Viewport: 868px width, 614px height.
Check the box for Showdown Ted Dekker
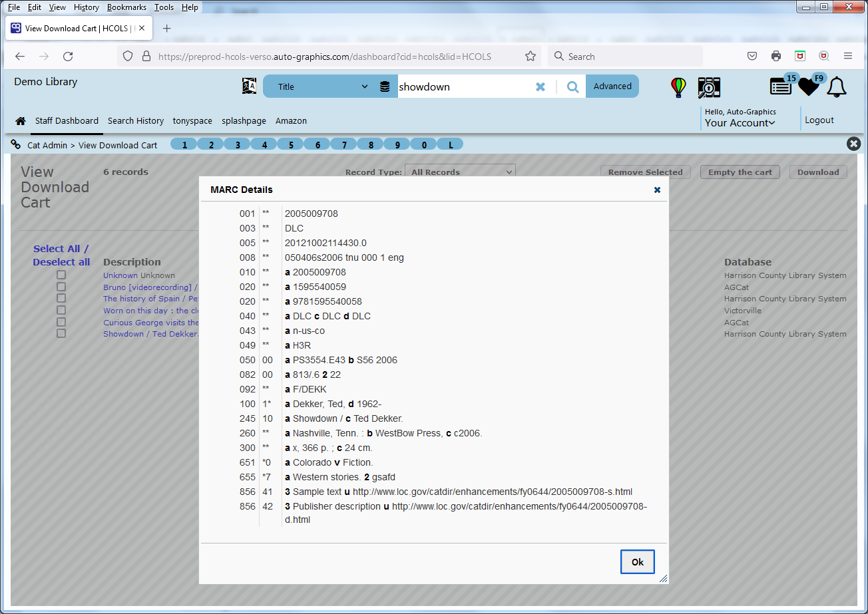(x=61, y=333)
